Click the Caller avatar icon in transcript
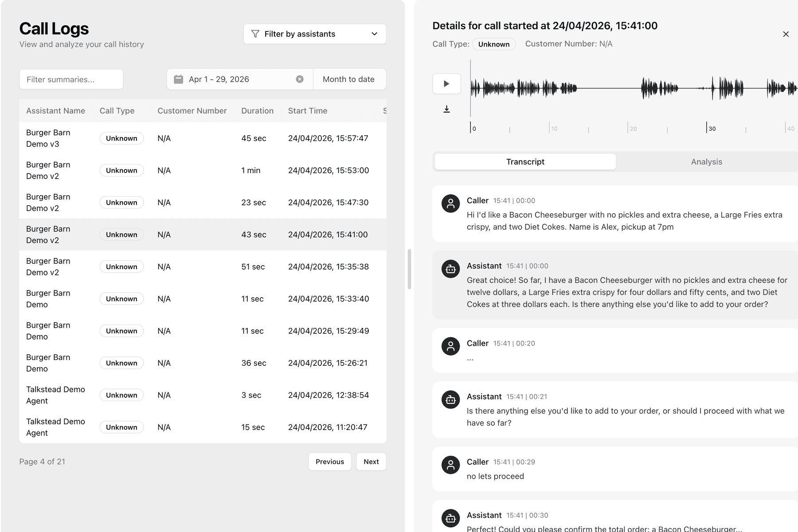This screenshot has height=532, width=798. [x=450, y=203]
